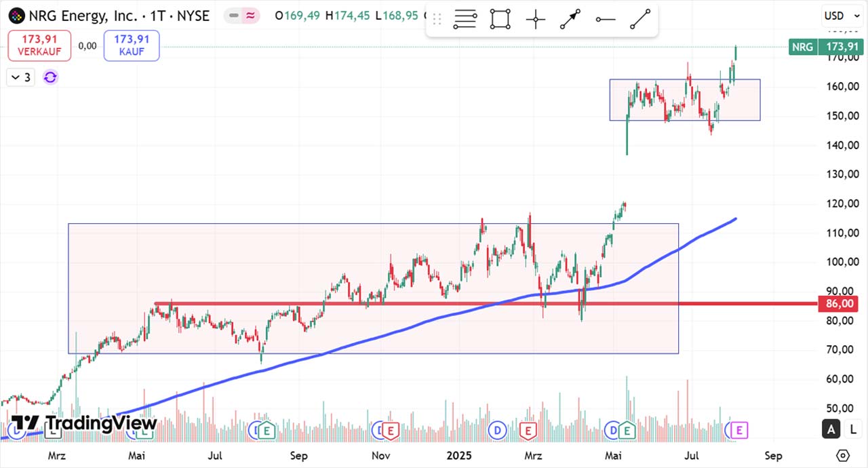The width and height of the screenshot is (868, 468).
Task: Select the rectangle drawing tool
Action: point(500,20)
